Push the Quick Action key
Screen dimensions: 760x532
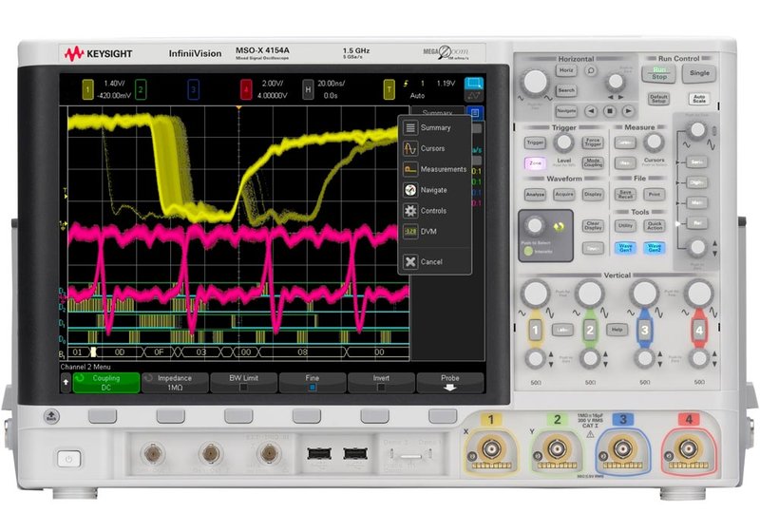655,226
